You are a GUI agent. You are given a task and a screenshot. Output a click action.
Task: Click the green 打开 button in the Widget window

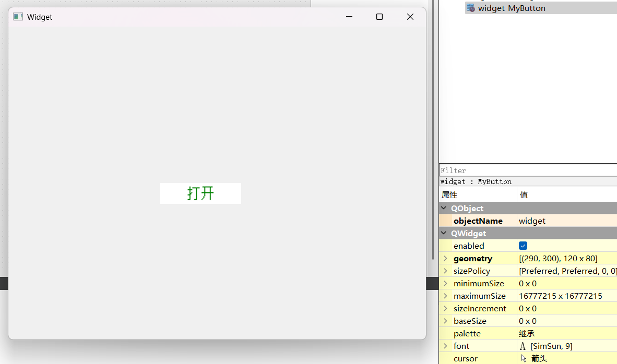(200, 193)
